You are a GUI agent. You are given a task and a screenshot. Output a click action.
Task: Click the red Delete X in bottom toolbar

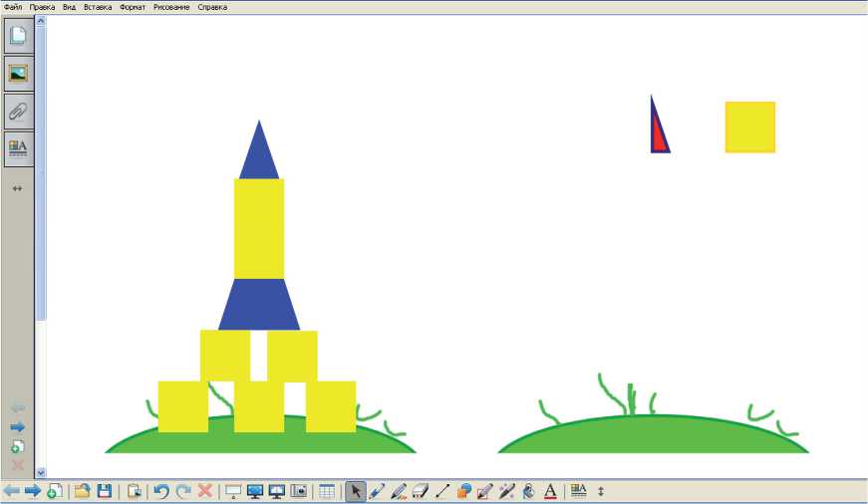click(x=204, y=491)
